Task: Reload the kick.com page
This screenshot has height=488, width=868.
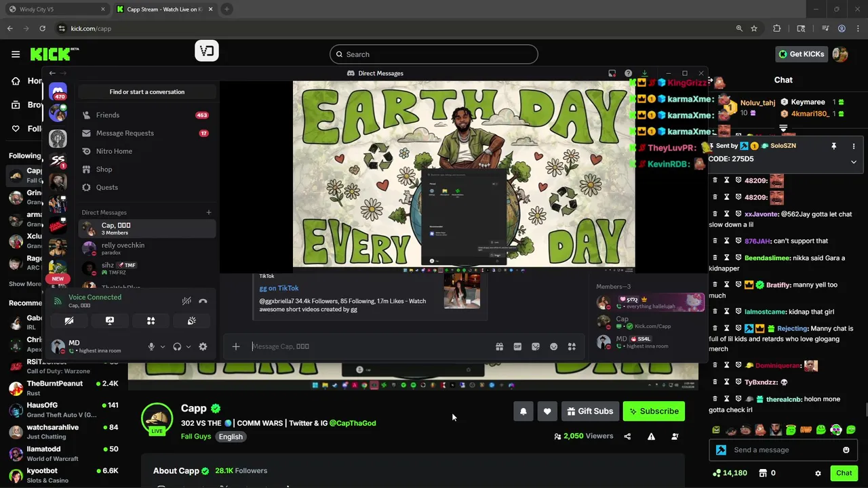Action: (42, 28)
